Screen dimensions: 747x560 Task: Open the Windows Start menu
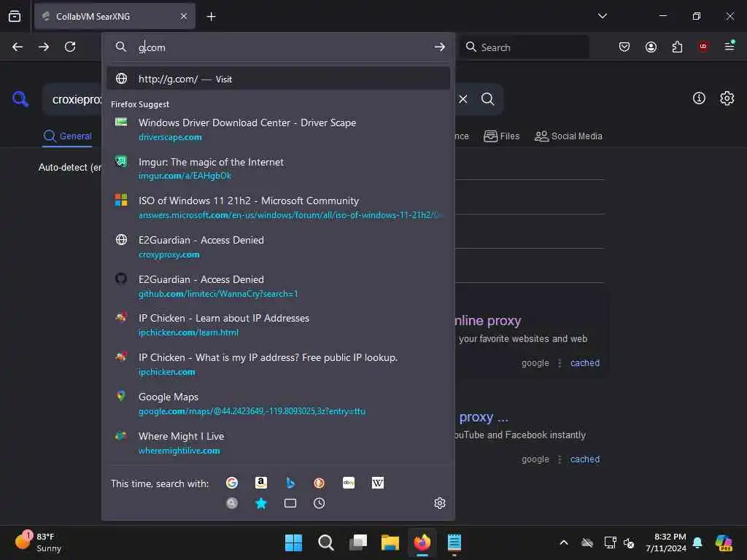pos(293,542)
